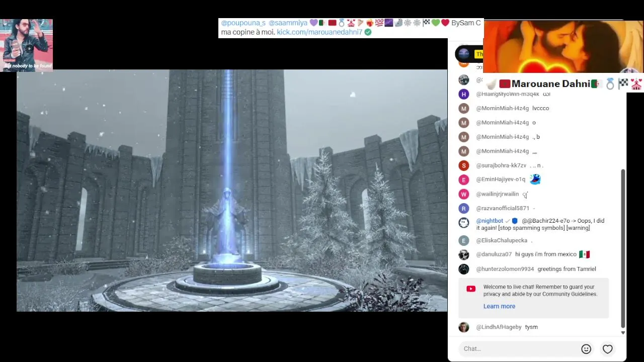Click MominMiah avatar beside the 'o' message
644x362 pixels.
pos(464,123)
